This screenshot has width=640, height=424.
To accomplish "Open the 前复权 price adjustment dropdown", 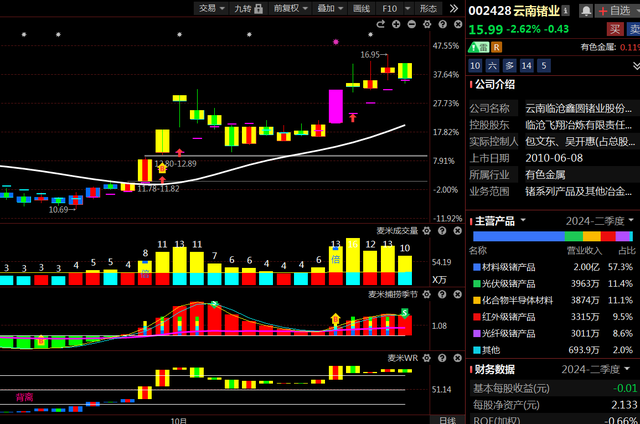I will 290,8.
